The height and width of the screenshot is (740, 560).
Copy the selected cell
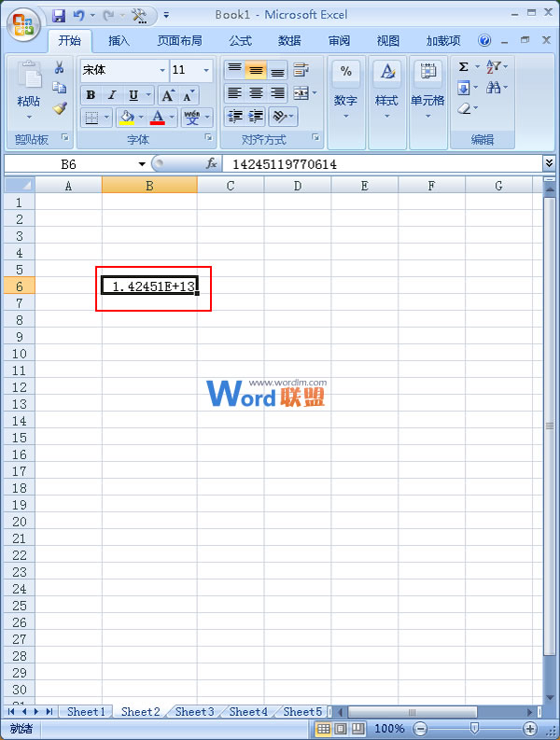pos(59,88)
